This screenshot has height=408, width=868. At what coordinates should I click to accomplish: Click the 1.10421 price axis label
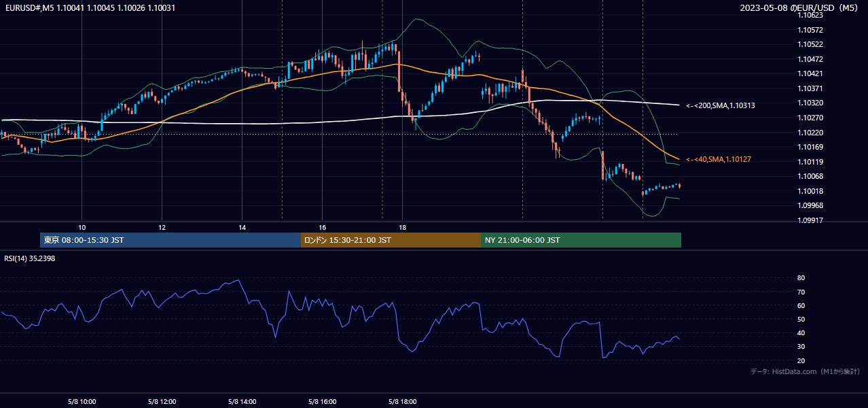810,73
